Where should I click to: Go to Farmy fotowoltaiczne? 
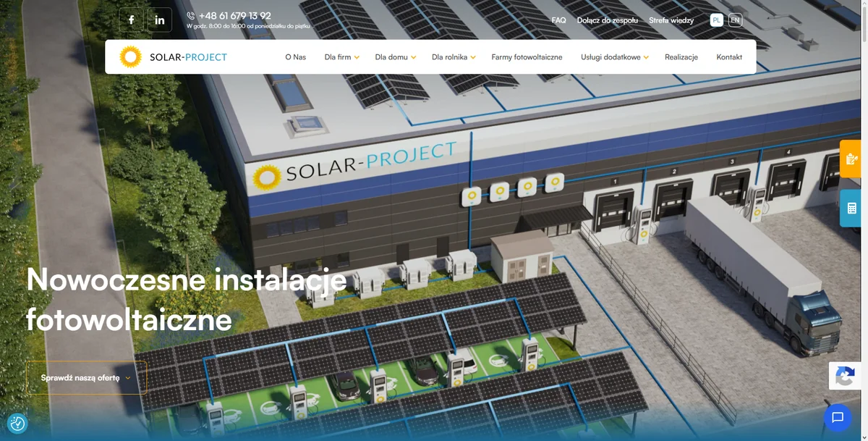pyautogui.click(x=527, y=57)
